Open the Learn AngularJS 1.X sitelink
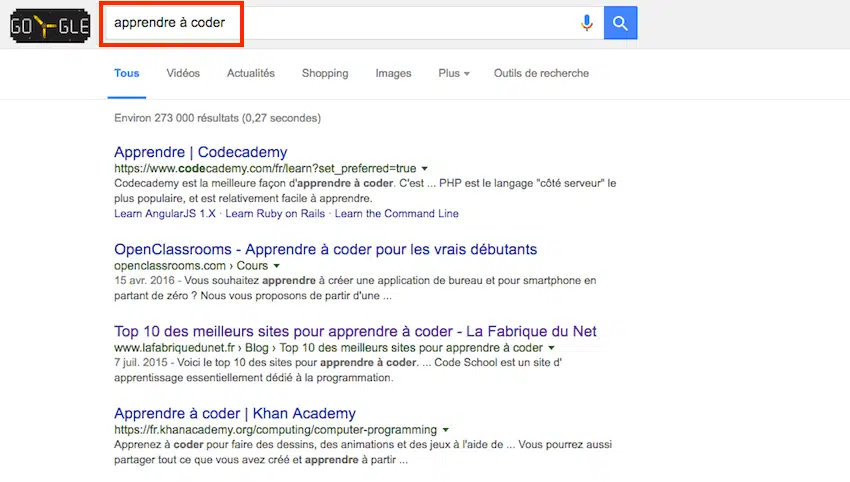 164,213
